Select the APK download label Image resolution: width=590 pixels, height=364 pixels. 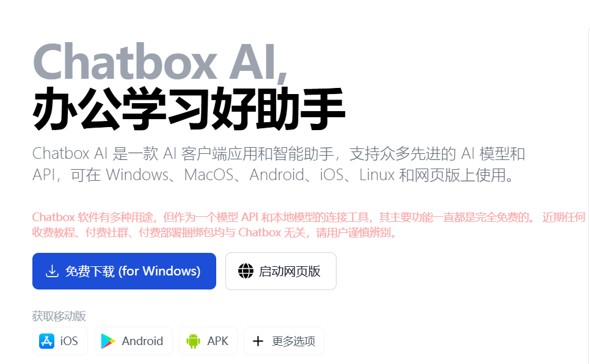[217, 341]
